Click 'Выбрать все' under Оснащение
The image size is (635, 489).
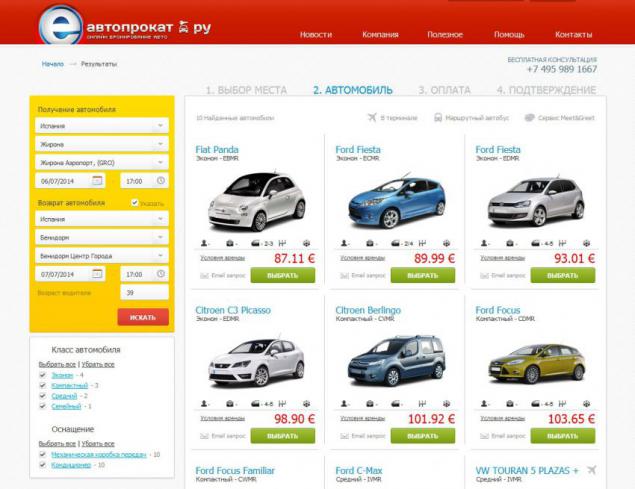pos(57,444)
